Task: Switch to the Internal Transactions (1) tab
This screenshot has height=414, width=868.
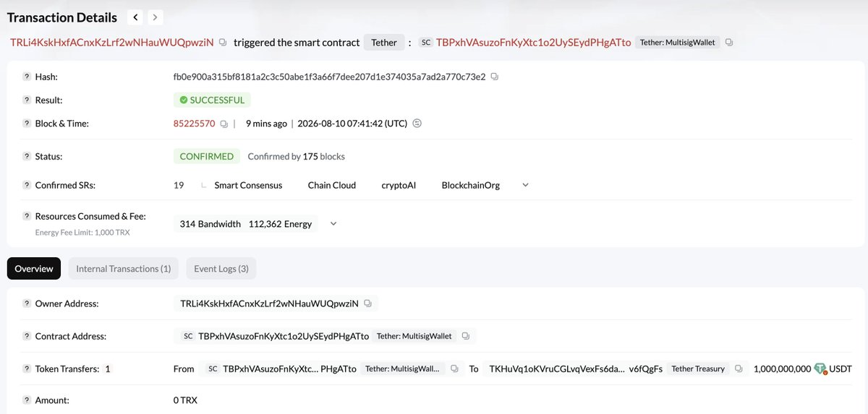Action: click(124, 269)
